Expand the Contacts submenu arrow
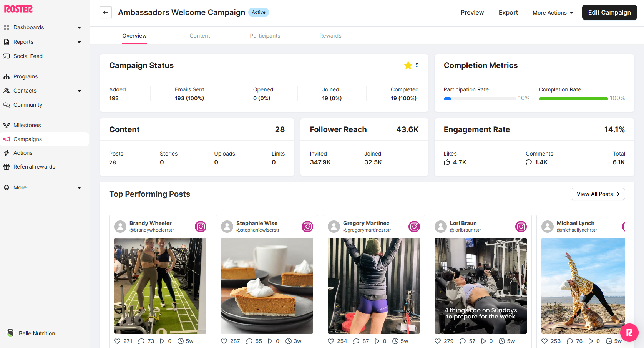This screenshot has height=348, width=644. 79,91
